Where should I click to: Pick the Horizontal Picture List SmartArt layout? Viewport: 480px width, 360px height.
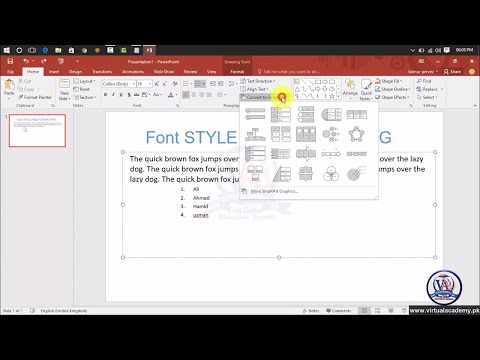coord(306,134)
